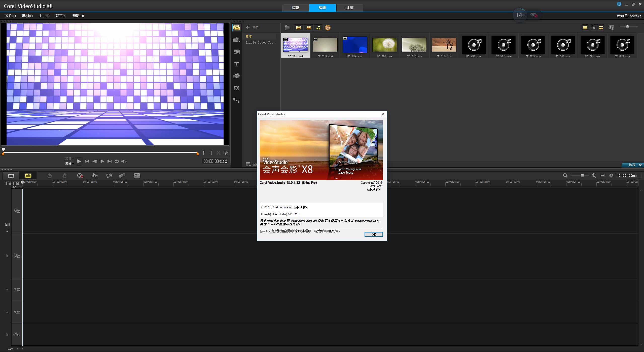Switch to the 共享 tab
Viewport: 644px width, 352px height.
(349, 8)
